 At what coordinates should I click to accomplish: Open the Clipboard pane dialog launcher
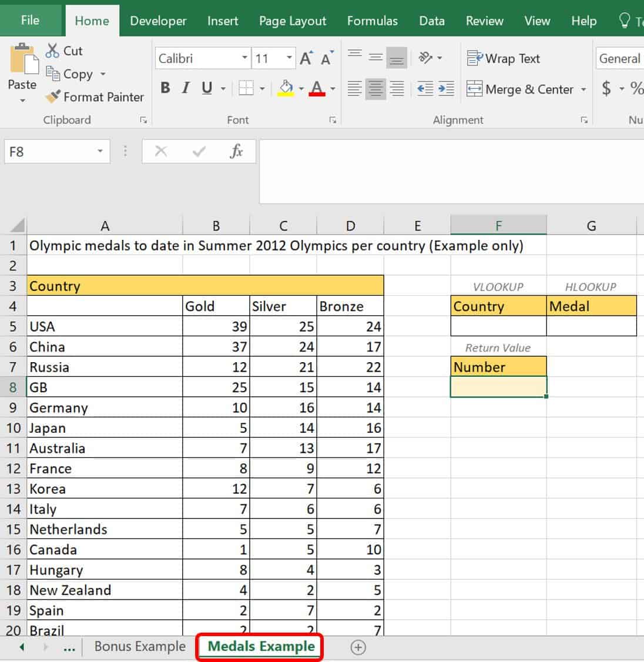click(143, 121)
